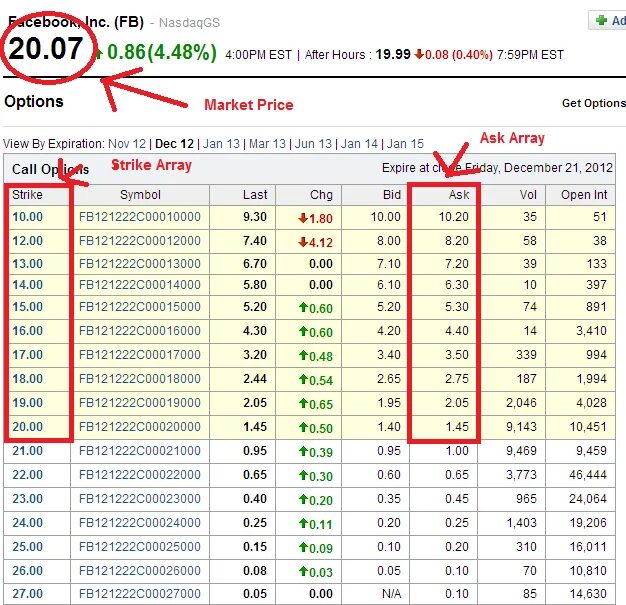The height and width of the screenshot is (605, 626).
Task: Click symbol FB121222C00019000
Action: point(140,403)
